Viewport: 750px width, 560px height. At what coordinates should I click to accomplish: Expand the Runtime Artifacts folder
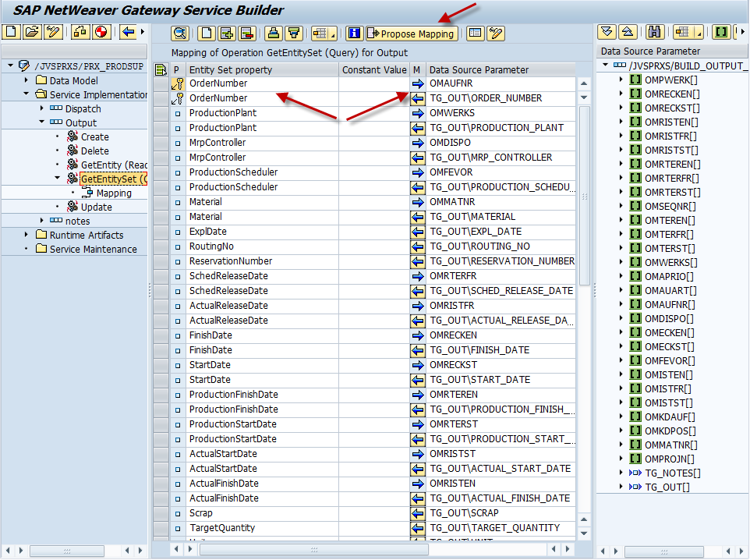pos(27,235)
